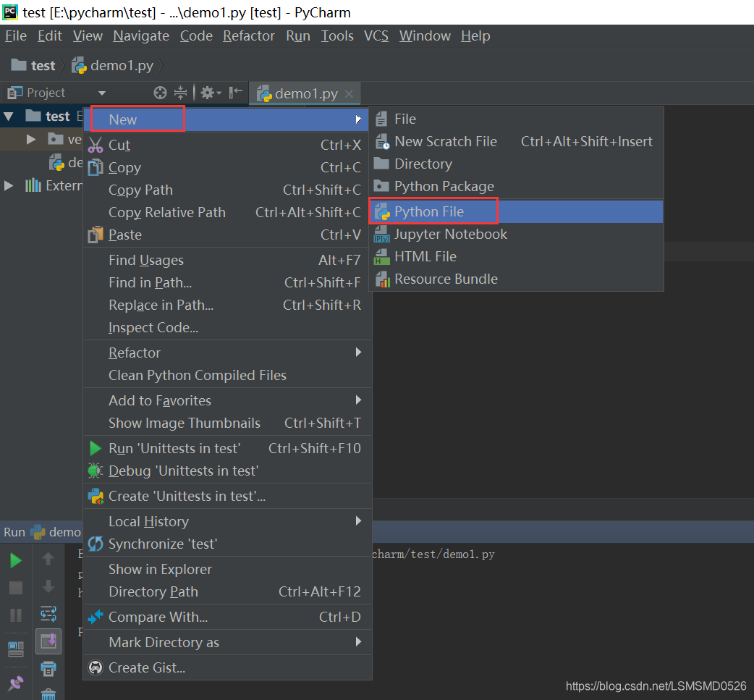Collapse the test project root node

click(9, 116)
